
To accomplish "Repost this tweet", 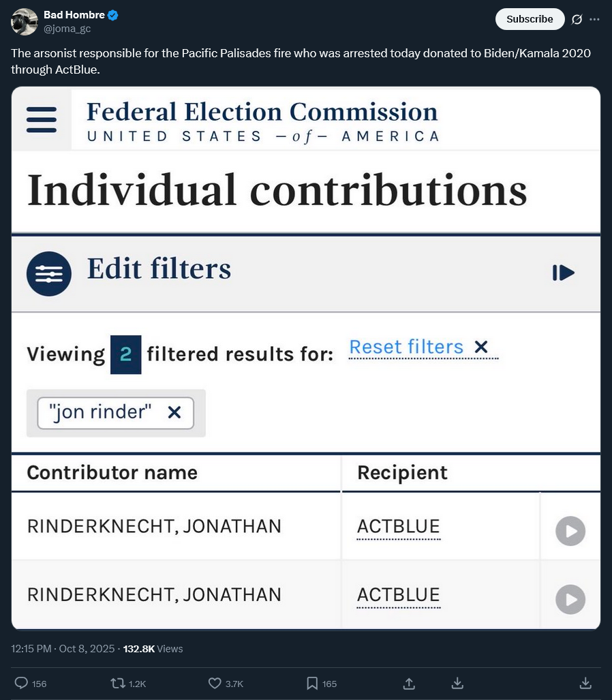I will point(117,683).
